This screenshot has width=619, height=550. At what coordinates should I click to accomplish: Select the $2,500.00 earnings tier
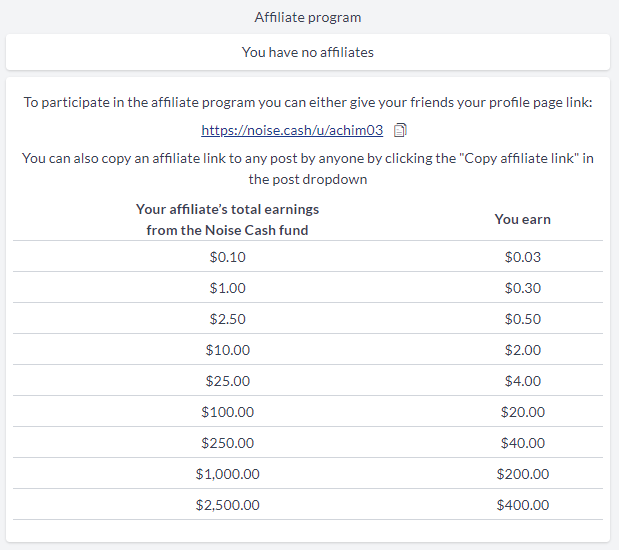pyautogui.click(x=228, y=505)
